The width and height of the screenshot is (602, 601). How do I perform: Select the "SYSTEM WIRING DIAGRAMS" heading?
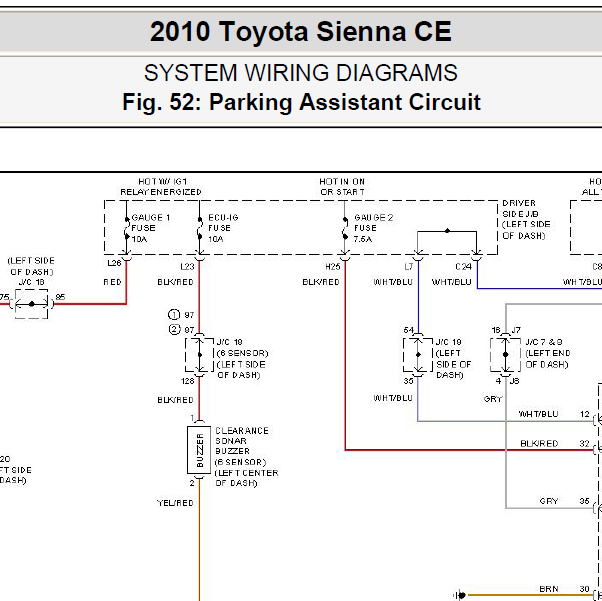(301, 73)
